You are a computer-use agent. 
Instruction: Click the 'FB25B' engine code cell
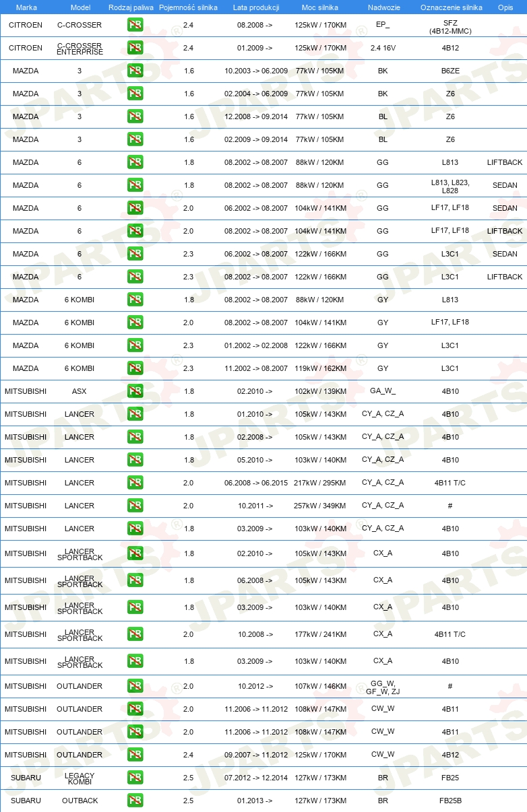450,801
